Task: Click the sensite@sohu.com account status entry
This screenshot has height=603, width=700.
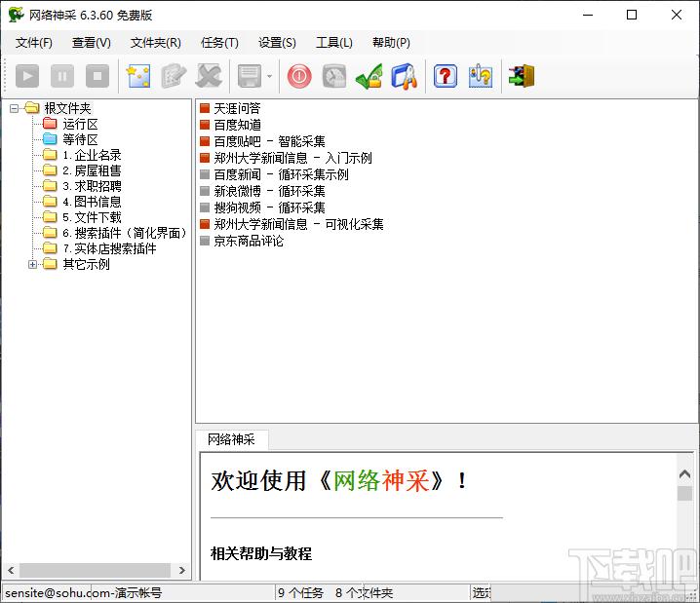Action: point(83,592)
